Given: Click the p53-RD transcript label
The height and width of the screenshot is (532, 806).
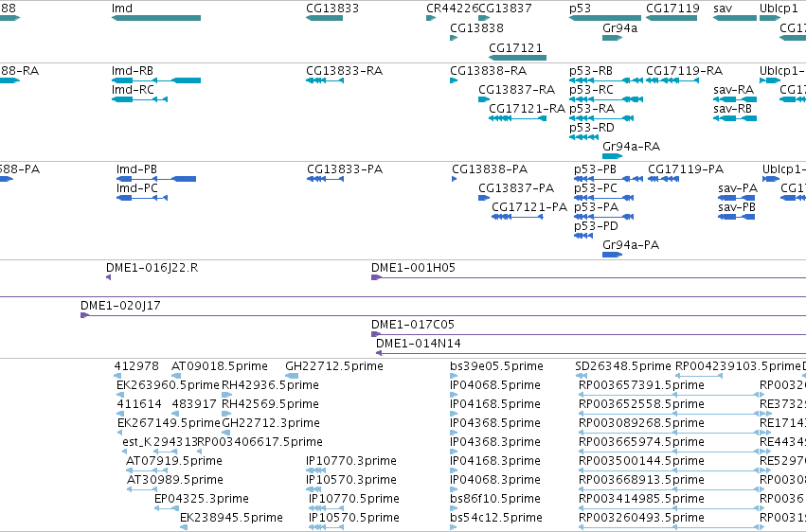Looking at the screenshot, I should (592, 128).
